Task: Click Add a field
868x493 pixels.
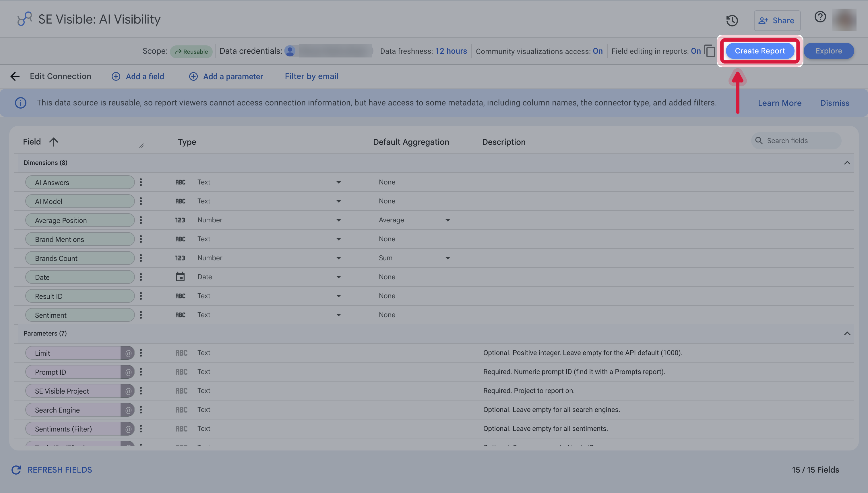Action: tap(138, 76)
